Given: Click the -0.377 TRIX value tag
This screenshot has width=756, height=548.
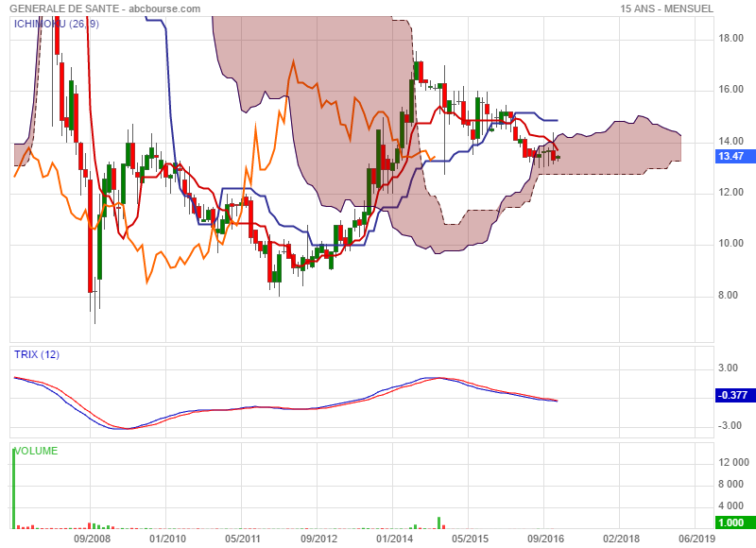Looking at the screenshot, I should click(735, 395).
